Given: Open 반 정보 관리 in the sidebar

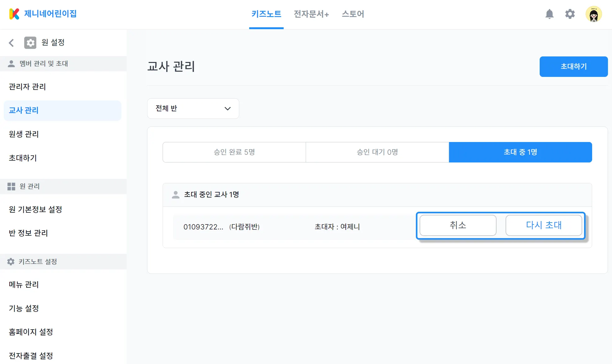Looking at the screenshot, I should (x=28, y=233).
